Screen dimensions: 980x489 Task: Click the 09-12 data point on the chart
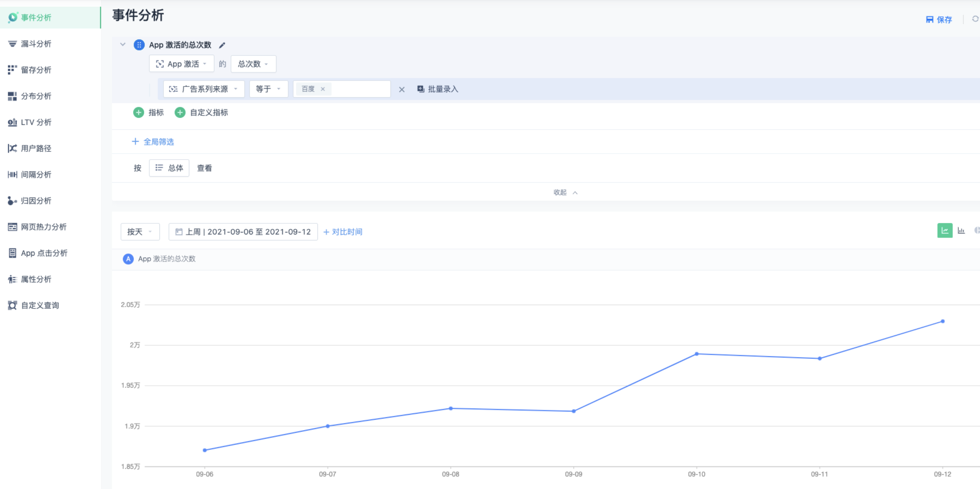(x=943, y=322)
